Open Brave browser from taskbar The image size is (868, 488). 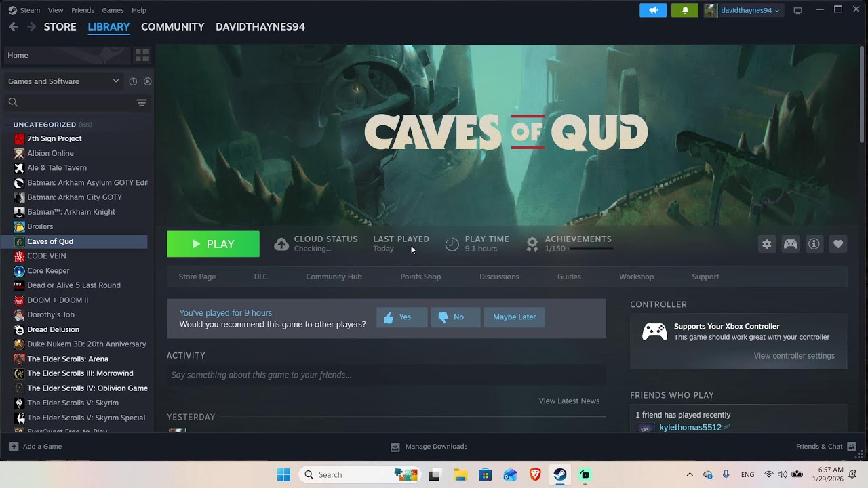(535, 474)
